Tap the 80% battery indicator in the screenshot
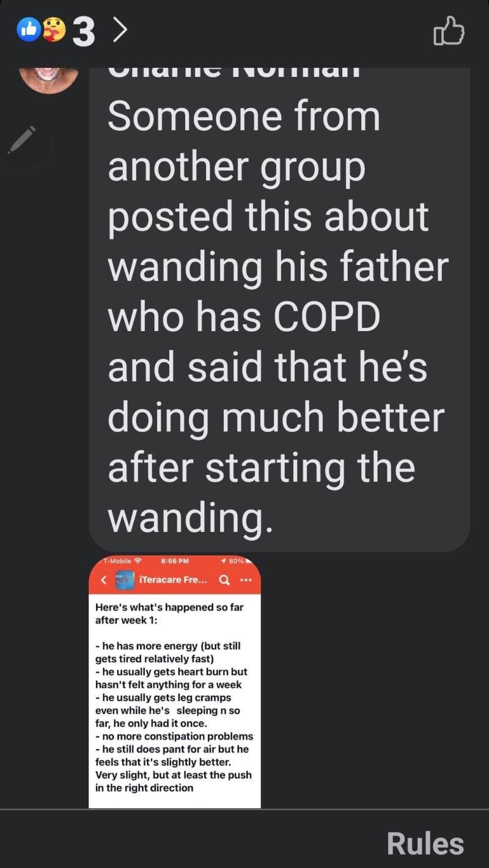This screenshot has height=868, width=489. pos(237,560)
